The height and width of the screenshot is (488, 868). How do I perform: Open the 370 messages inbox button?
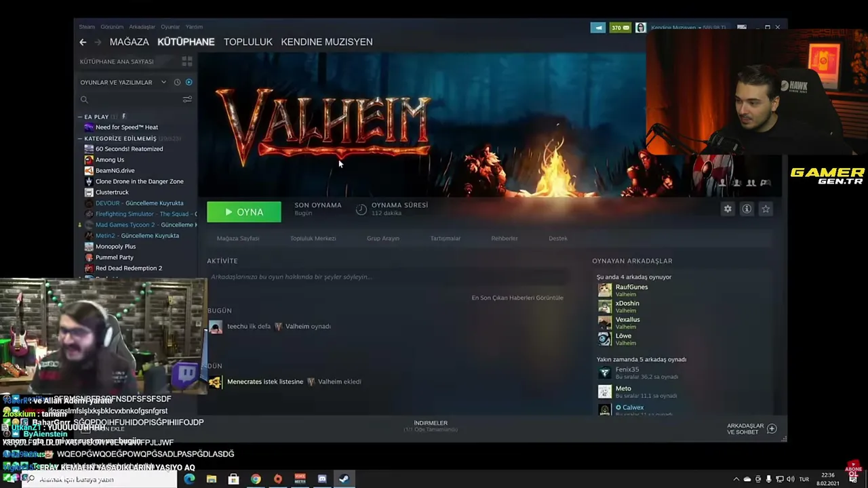(620, 28)
